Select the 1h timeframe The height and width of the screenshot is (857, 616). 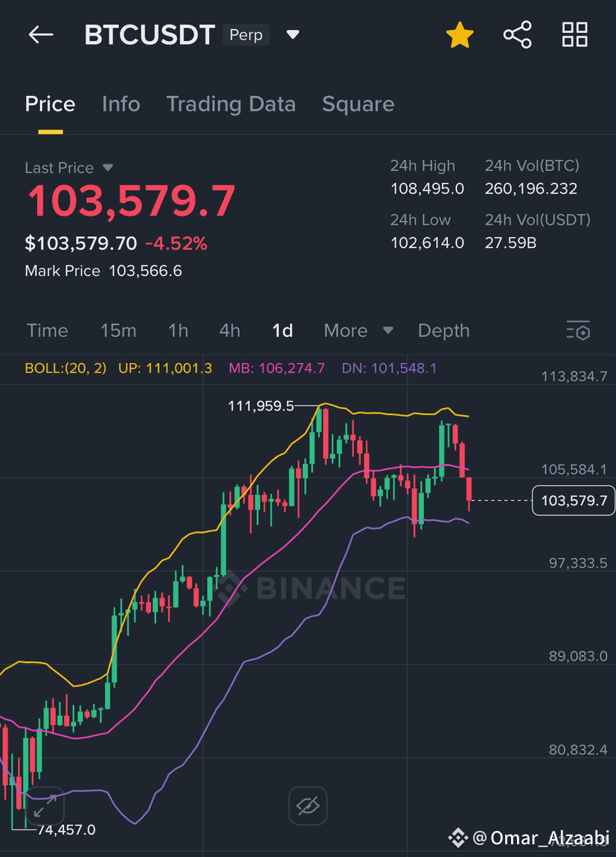[x=179, y=330]
